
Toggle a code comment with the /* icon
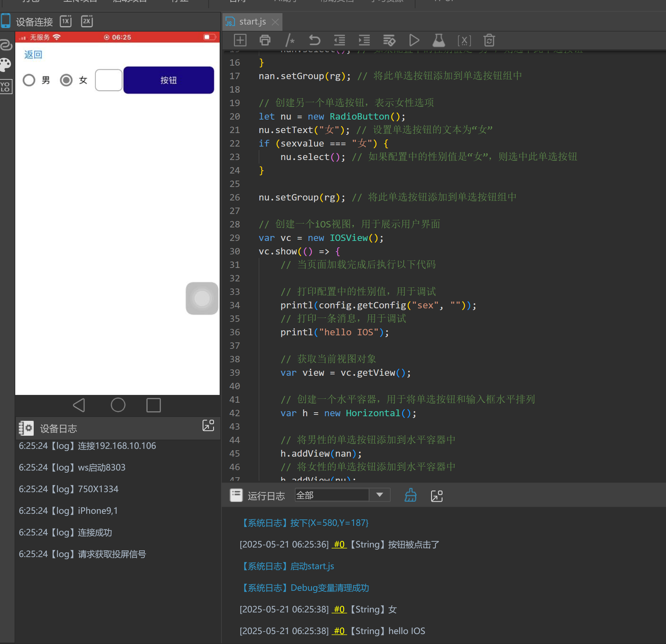coord(290,40)
